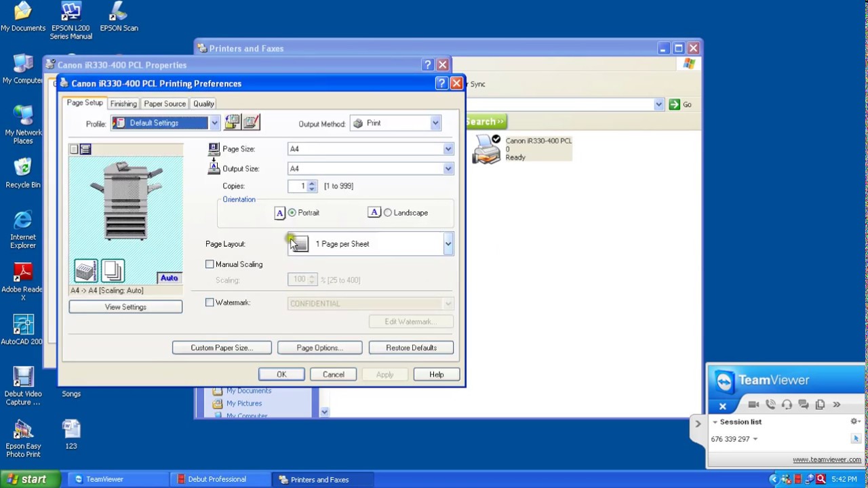This screenshot has height=488, width=868.
Task: Click remote control cursor icon for session
Action: (856, 439)
